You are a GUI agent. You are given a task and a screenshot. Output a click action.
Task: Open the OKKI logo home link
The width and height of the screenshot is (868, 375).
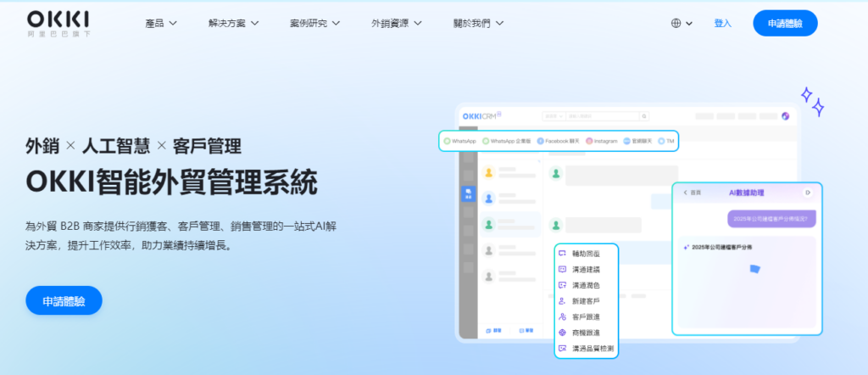click(x=58, y=23)
